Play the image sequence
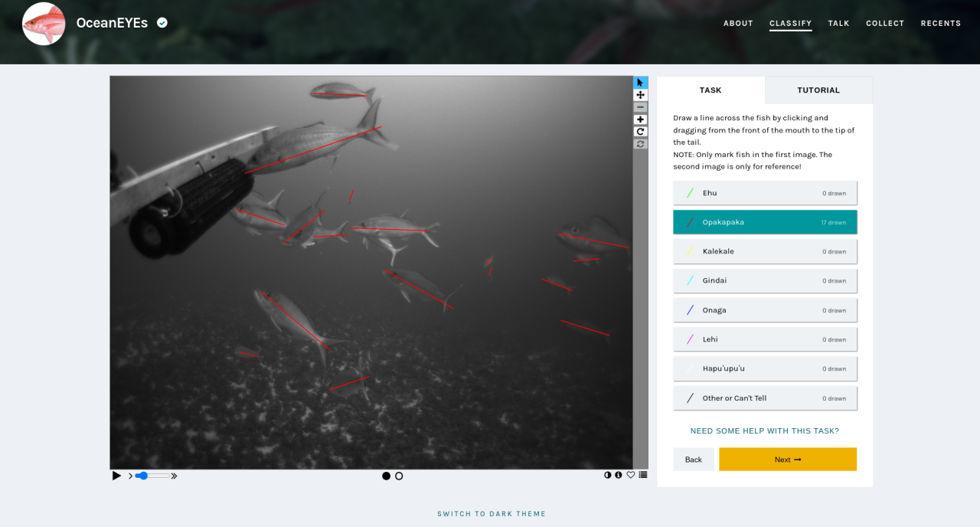Image resolution: width=980 pixels, height=527 pixels. [116, 476]
